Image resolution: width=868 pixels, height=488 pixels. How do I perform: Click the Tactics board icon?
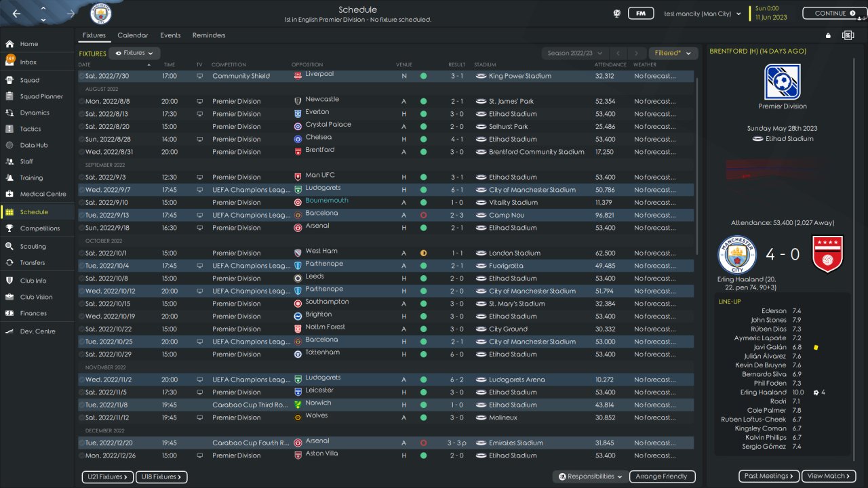[9, 129]
